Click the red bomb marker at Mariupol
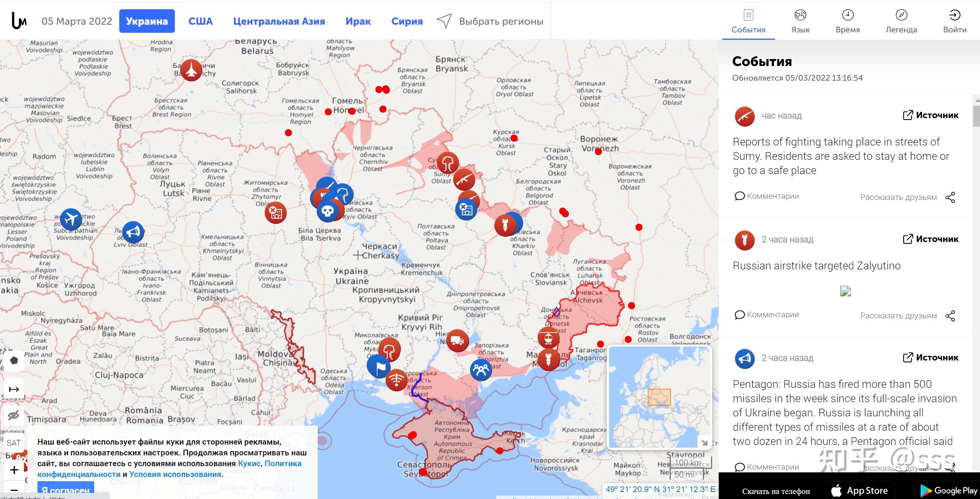The width and height of the screenshot is (980, 499). click(548, 359)
